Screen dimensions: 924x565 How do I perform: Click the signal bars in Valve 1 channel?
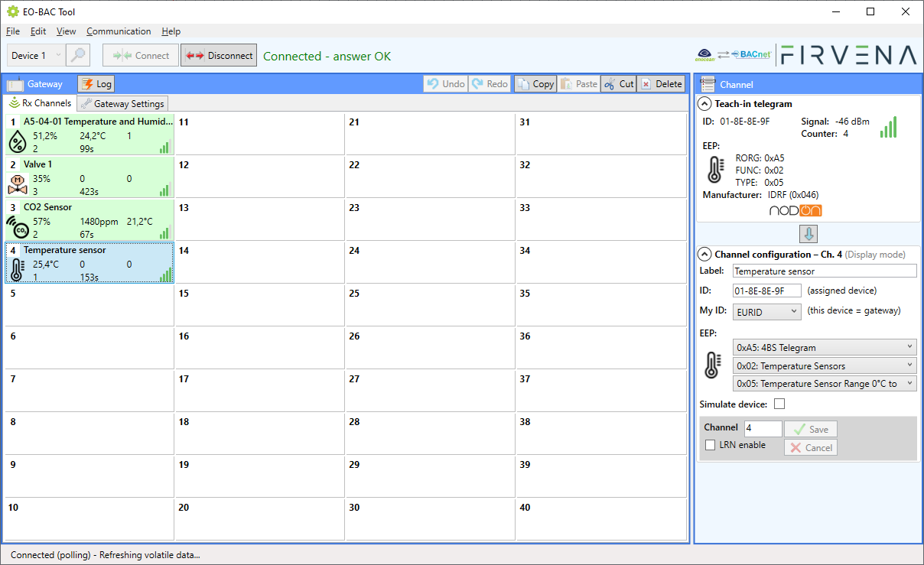click(x=164, y=190)
